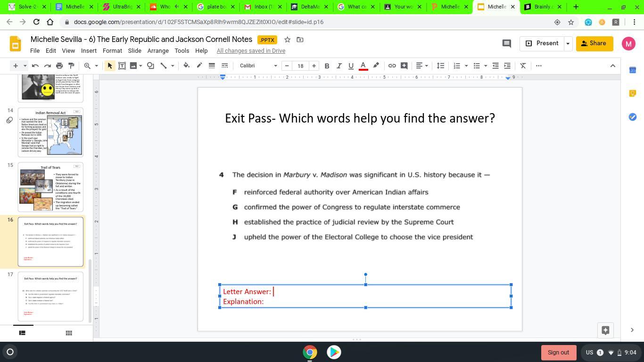The image size is (644, 362).
Task: Select slide 15 Trail of Tears thumbnail
Action: tap(50, 187)
